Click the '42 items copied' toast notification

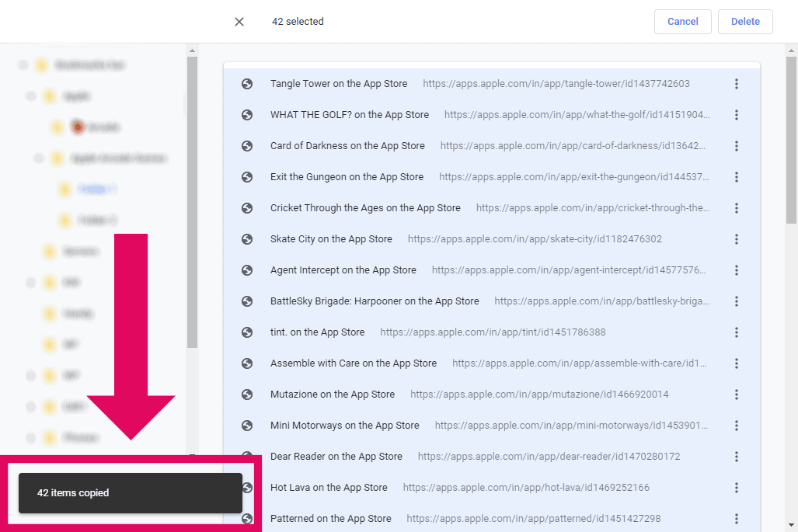(x=131, y=493)
